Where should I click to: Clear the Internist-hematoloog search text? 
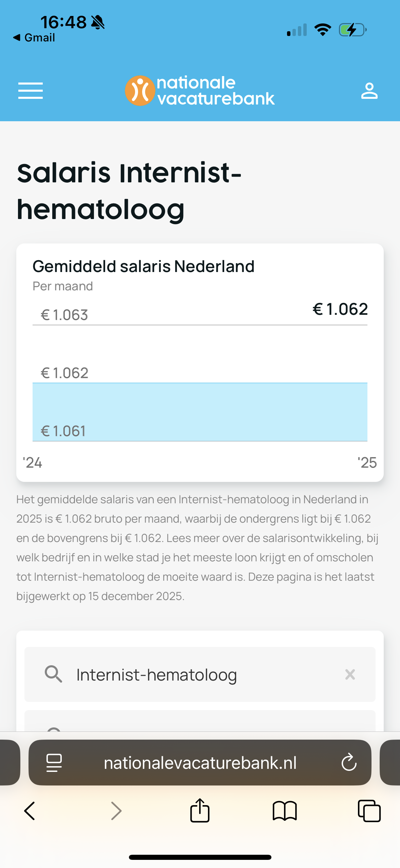350,674
